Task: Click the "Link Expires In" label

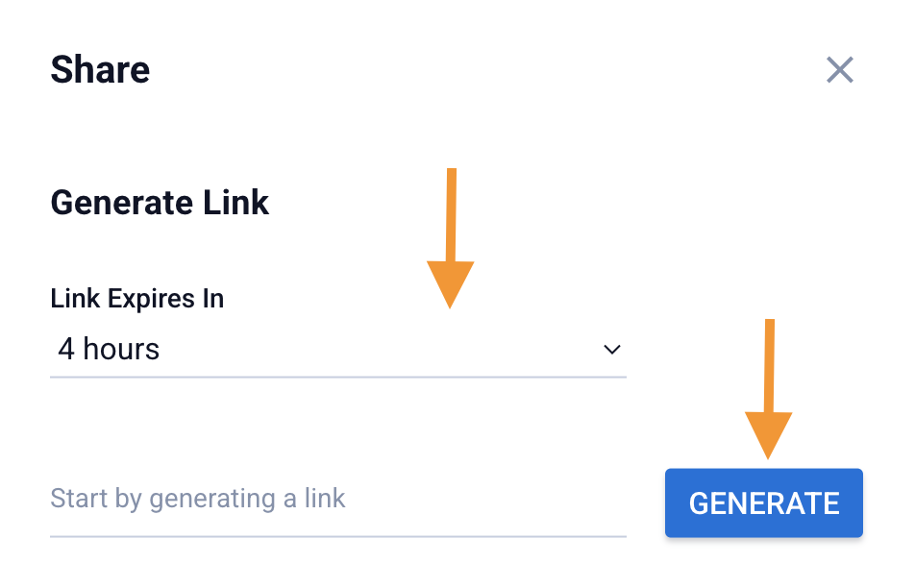Action: tap(136, 299)
